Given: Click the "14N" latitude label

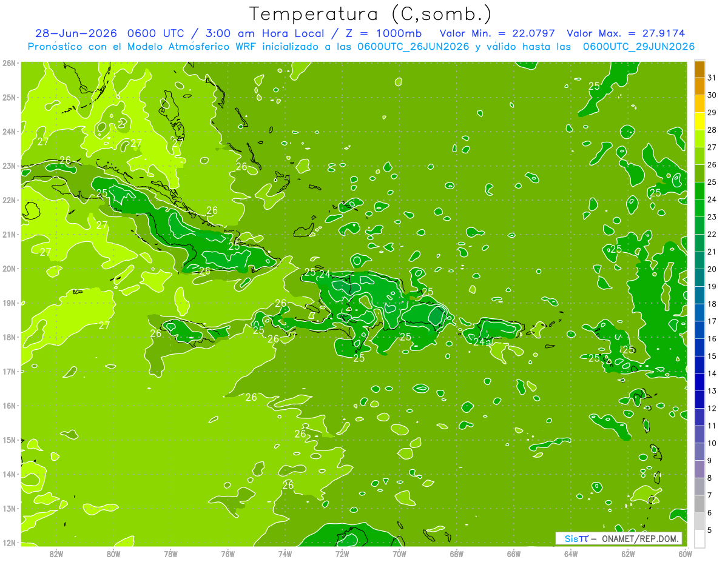Looking at the screenshot, I should [x=8, y=474].
